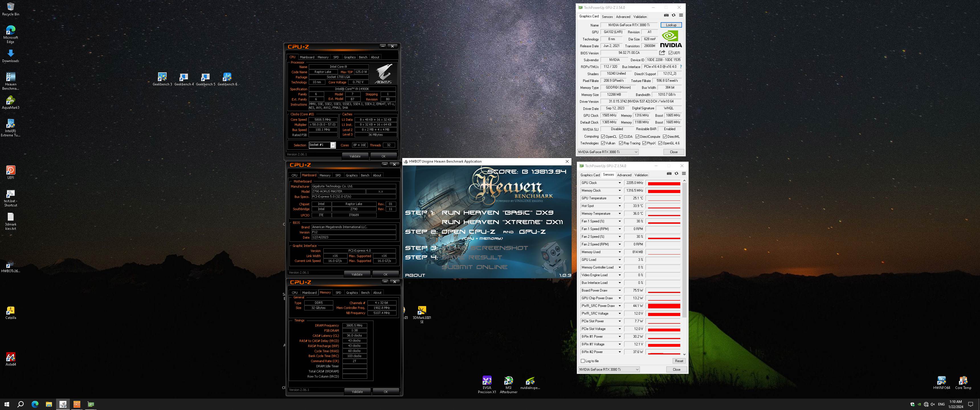The width and height of the screenshot is (980, 410).
Task: Click the BIOS export share icon in GPU-Z
Action: point(662,53)
